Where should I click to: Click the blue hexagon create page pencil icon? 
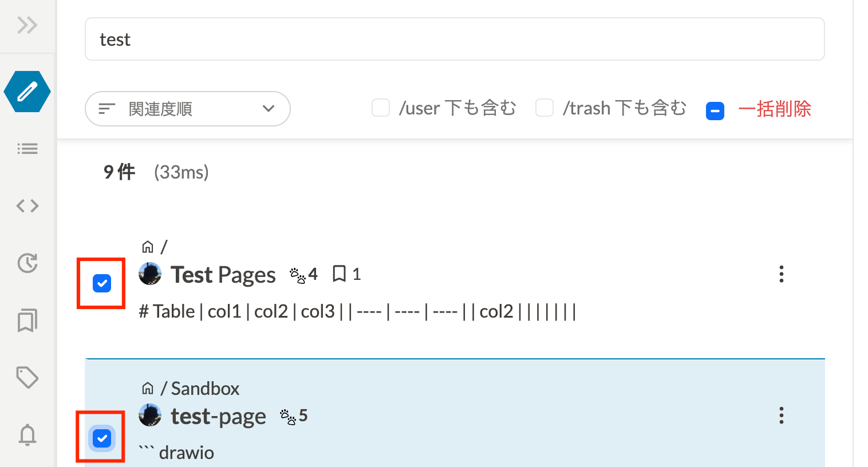point(27,92)
